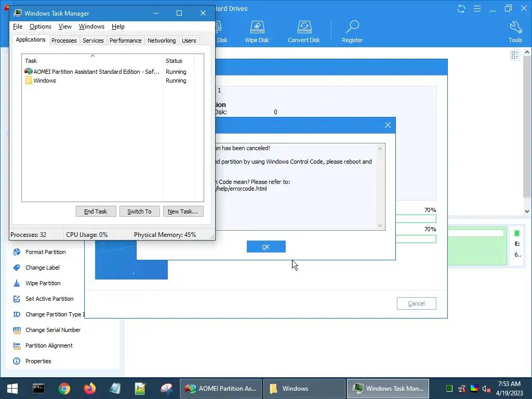Open the Options menu in Task Manager

tap(41, 26)
